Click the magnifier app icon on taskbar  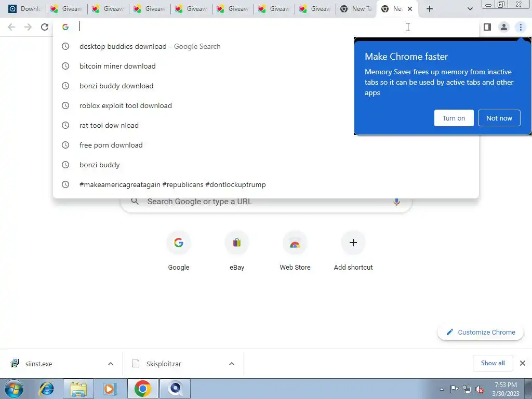pos(175,389)
